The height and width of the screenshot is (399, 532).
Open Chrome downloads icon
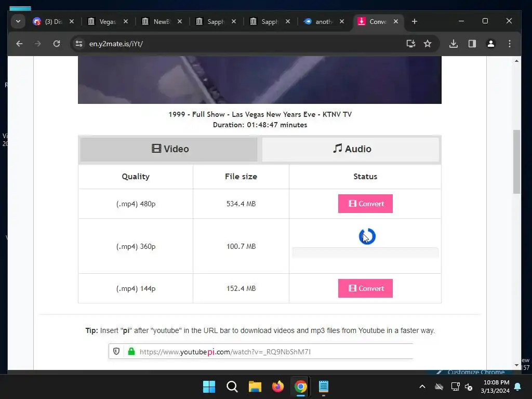[454, 44]
